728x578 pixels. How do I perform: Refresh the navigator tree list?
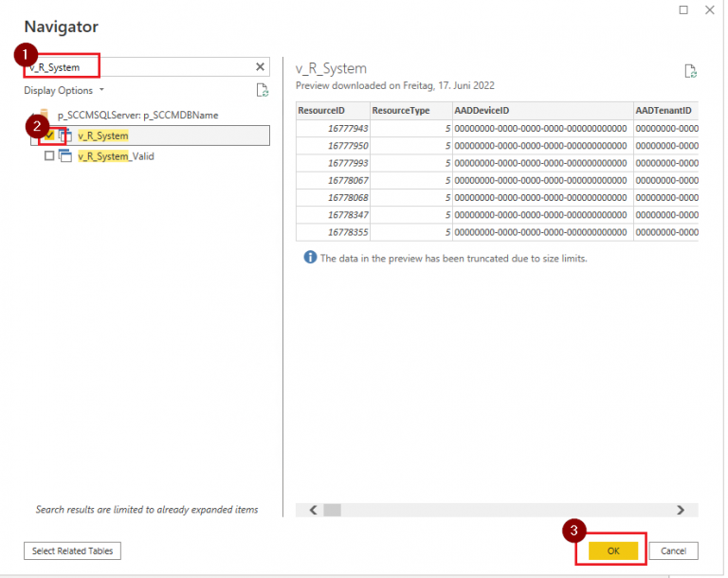pos(263,90)
